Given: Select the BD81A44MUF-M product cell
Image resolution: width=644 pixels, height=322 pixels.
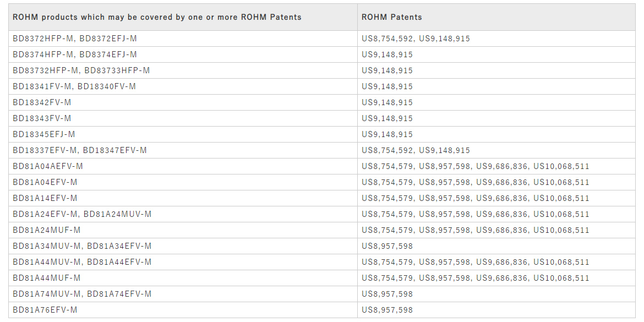Looking at the screenshot, I should 183,278.
